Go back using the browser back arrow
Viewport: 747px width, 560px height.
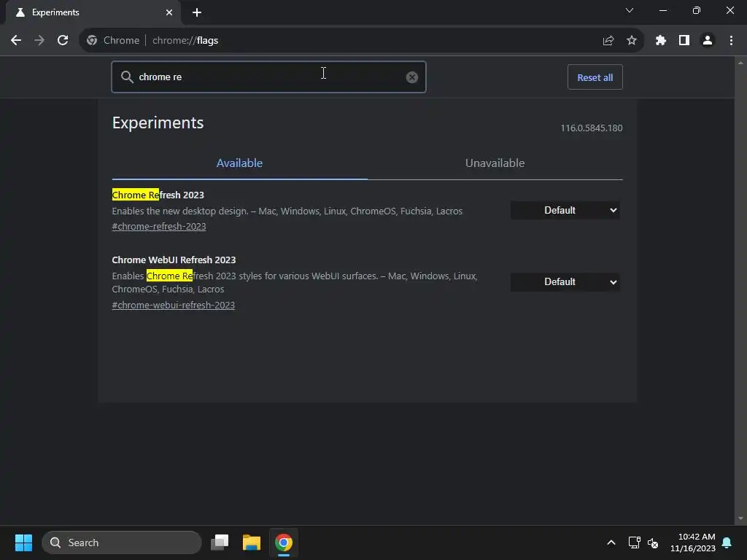coord(16,41)
